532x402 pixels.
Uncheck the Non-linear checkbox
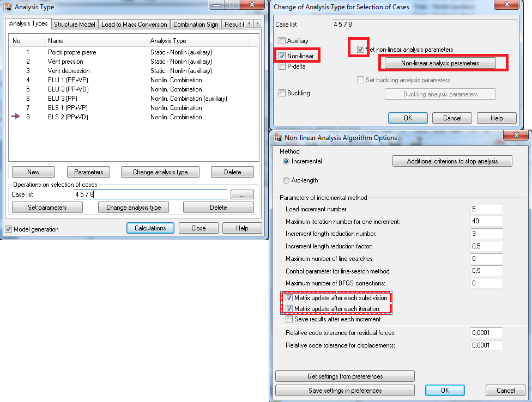[x=282, y=56]
